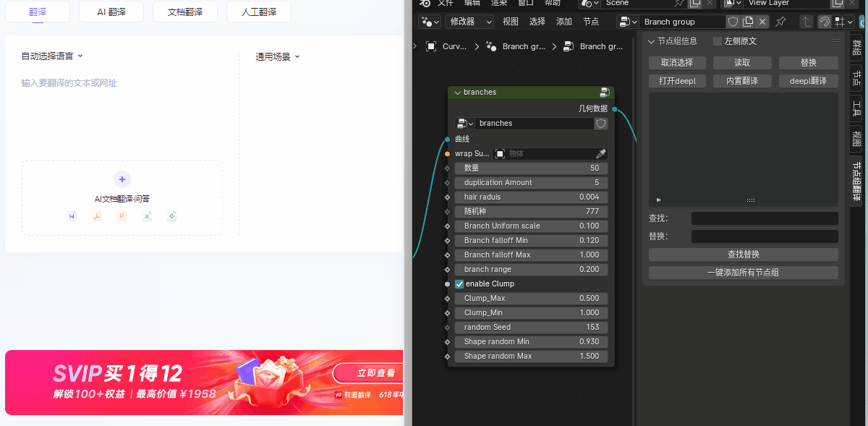The height and width of the screenshot is (426, 868).
Task: Go to parent node tree arrow
Action: tap(807, 22)
